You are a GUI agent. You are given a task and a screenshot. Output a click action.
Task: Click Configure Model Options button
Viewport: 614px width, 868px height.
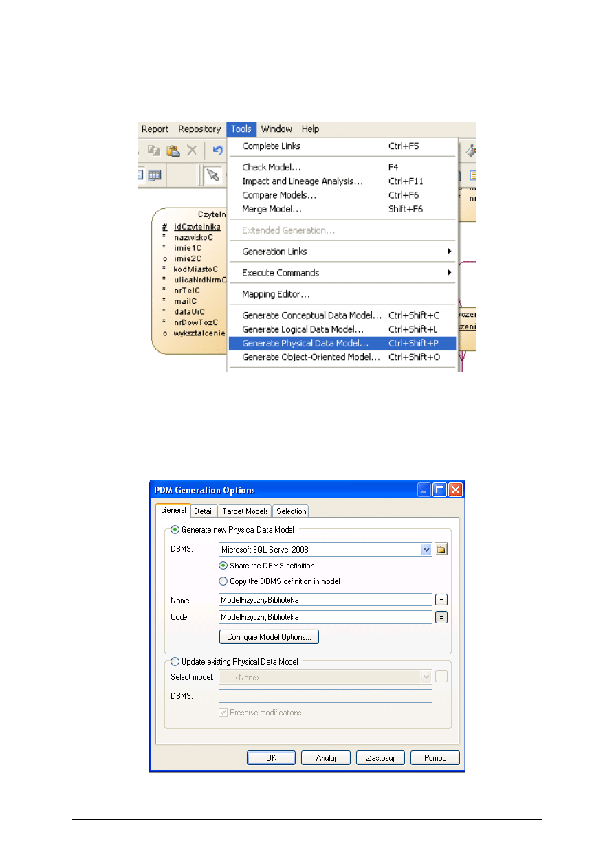(269, 637)
